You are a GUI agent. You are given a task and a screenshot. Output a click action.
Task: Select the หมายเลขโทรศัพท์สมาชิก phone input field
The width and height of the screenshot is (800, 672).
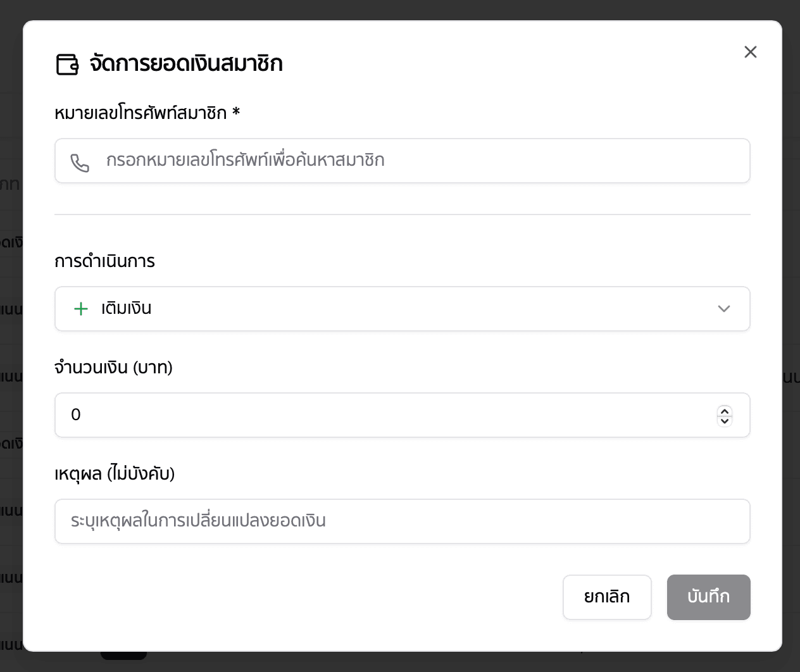402,161
